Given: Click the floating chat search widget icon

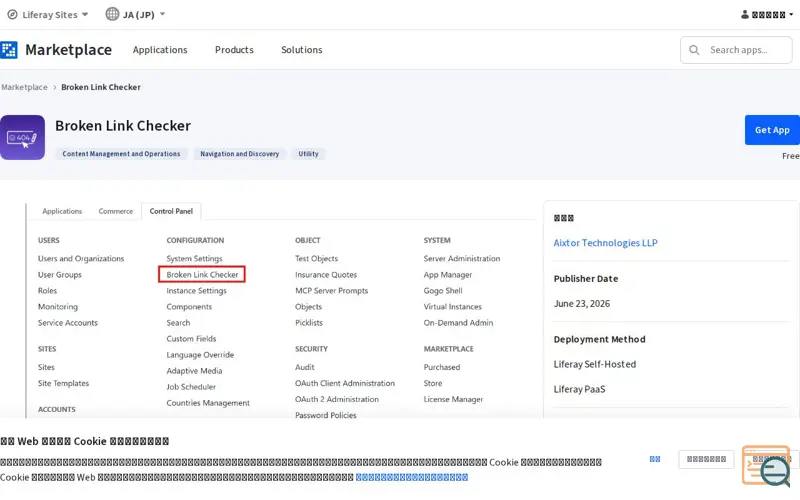Looking at the screenshot, I should (766, 465).
